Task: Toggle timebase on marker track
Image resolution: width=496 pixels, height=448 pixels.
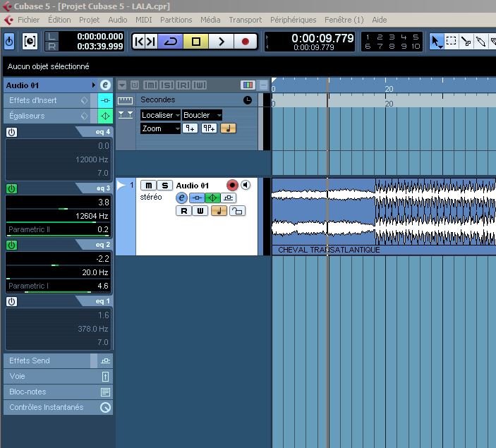Action: [x=228, y=128]
